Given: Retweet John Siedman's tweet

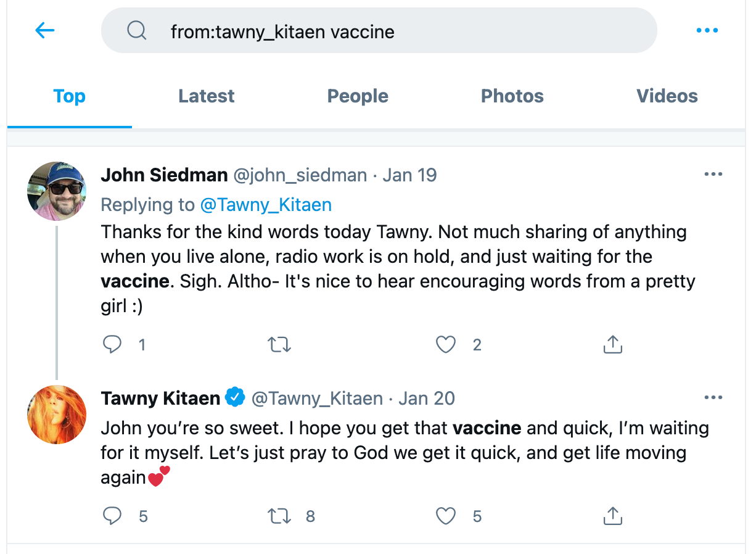Looking at the screenshot, I should [x=279, y=344].
